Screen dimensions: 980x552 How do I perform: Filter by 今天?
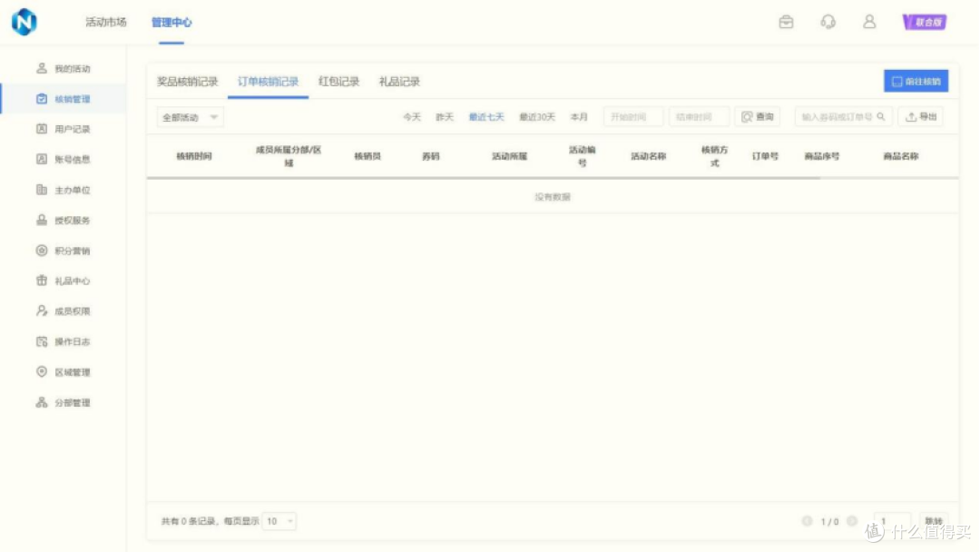[x=412, y=117]
